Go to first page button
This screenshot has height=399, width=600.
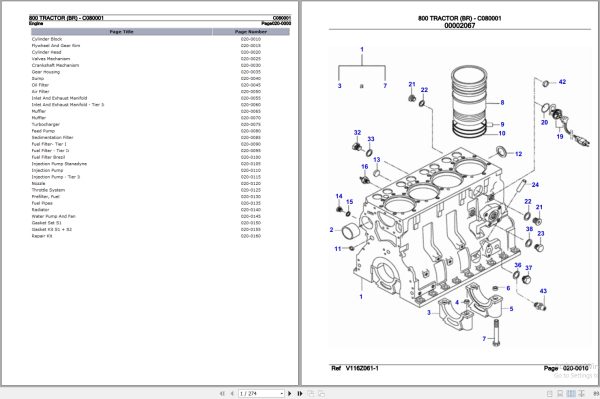click(222, 393)
